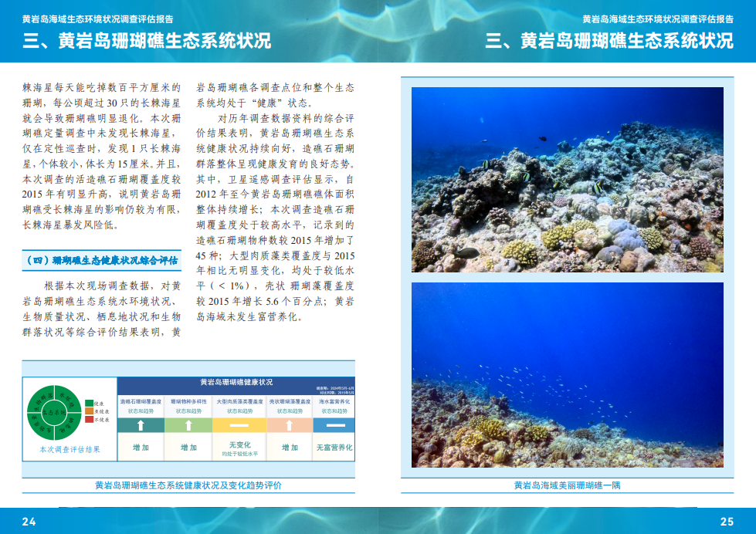Click the upper coral reef photo
The image size is (756, 534).
[567, 179]
